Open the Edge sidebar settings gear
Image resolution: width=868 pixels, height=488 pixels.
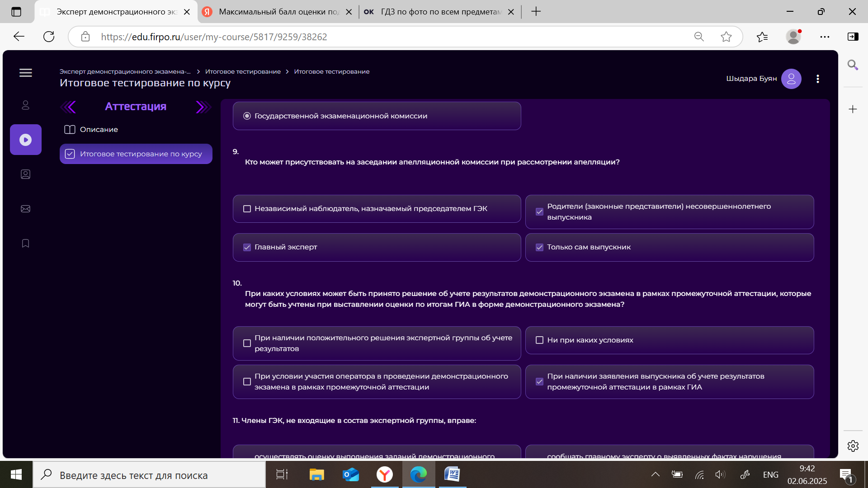coord(853,446)
